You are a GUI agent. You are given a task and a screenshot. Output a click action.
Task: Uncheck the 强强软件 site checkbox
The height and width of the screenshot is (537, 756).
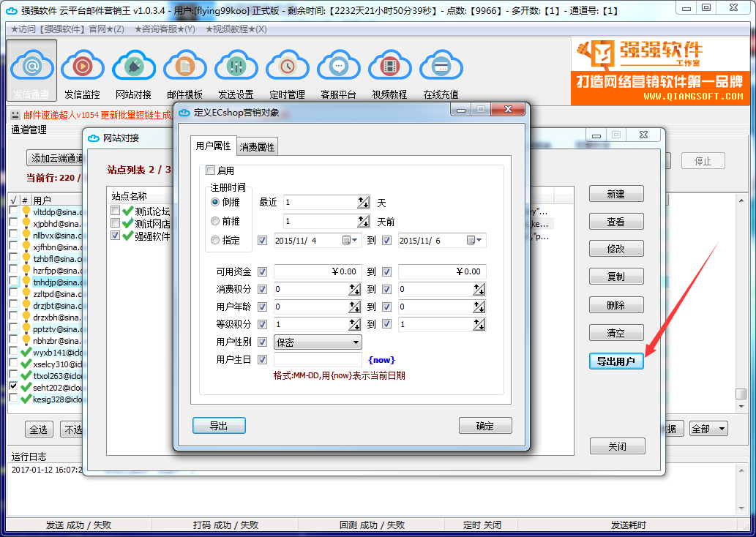point(115,236)
